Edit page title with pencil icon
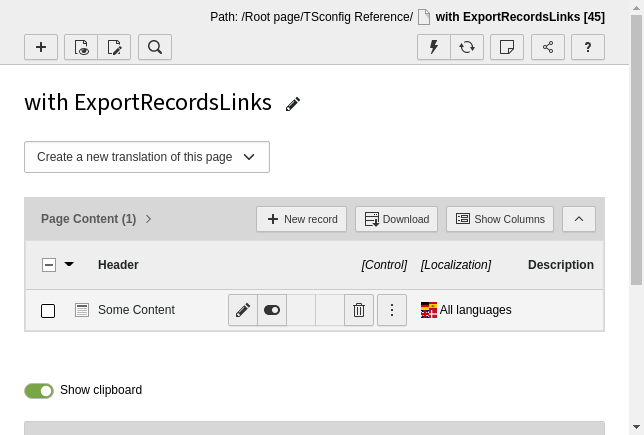The width and height of the screenshot is (644, 435). 293,104
